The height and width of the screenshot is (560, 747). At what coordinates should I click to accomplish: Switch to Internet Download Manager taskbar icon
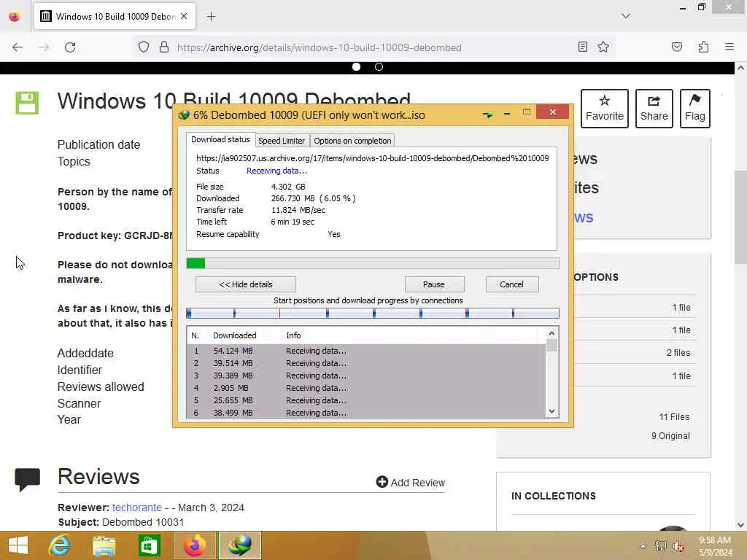pyautogui.click(x=239, y=545)
